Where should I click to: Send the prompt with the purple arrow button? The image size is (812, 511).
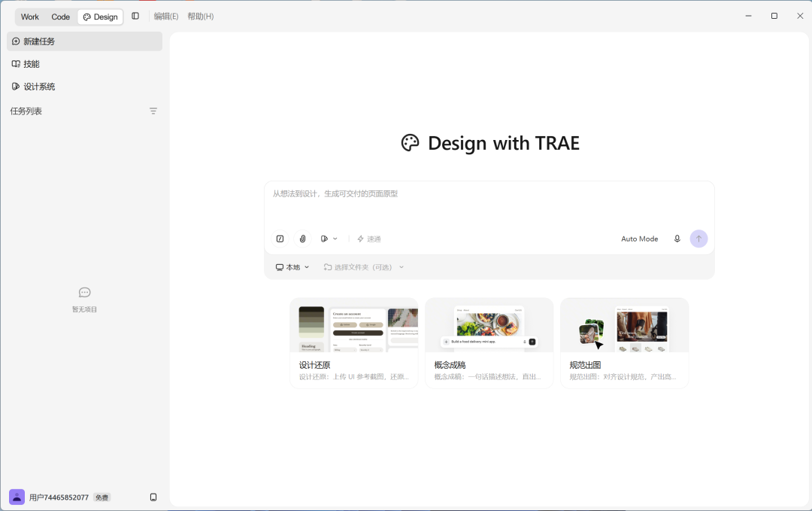(698, 239)
